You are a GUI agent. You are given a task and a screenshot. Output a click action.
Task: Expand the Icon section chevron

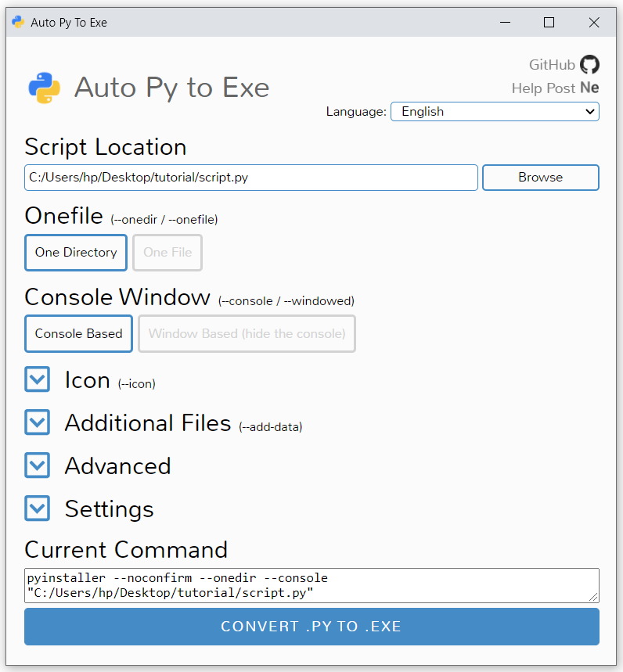point(38,379)
